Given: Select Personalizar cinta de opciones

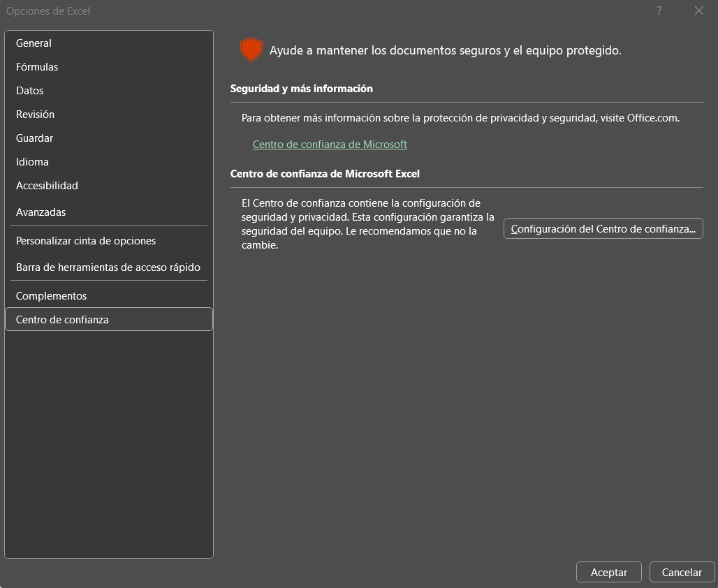Looking at the screenshot, I should point(108,241).
